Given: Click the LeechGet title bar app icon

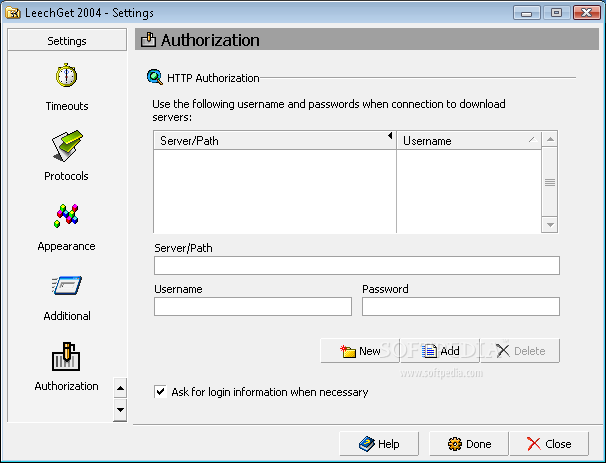Looking at the screenshot, I should (x=13, y=13).
